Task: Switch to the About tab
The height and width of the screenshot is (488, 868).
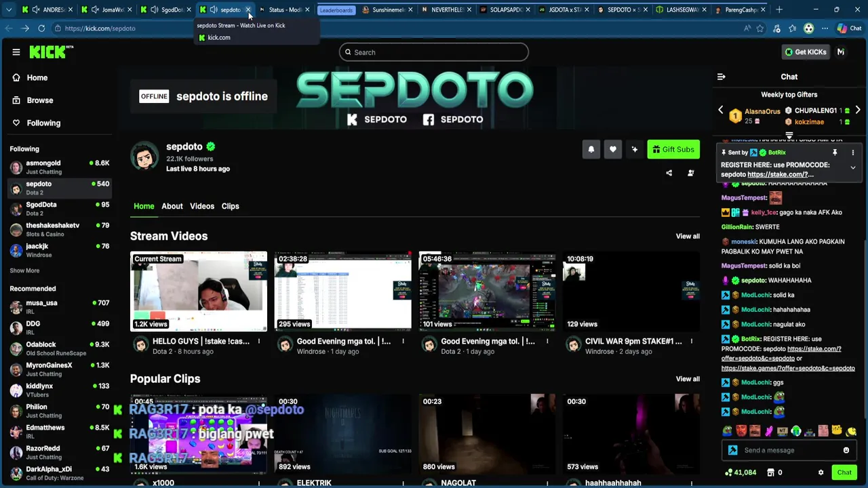Action: 172,206
